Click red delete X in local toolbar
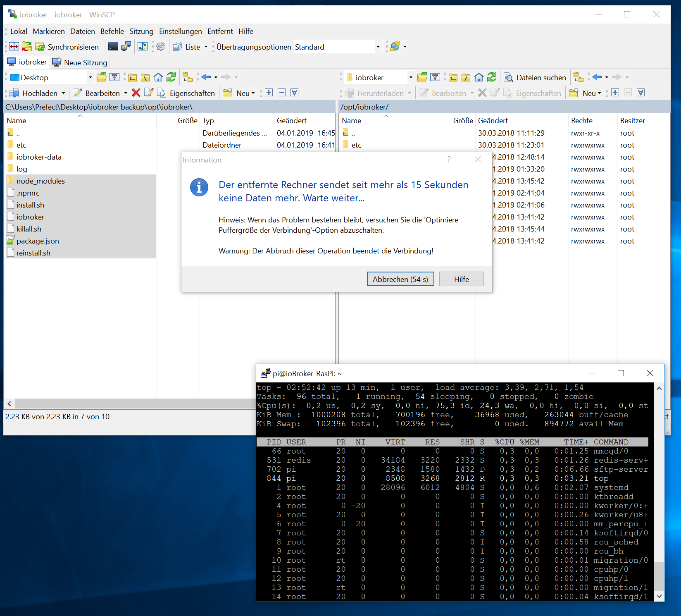 (x=136, y=93)
